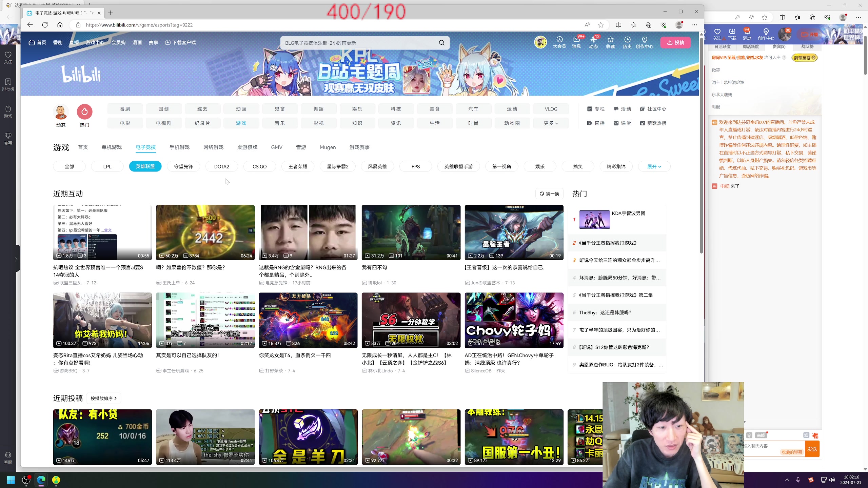Open Microsoft Edge from taskbar
Viewport: 868px width, 488px height.
click(41, 480)
